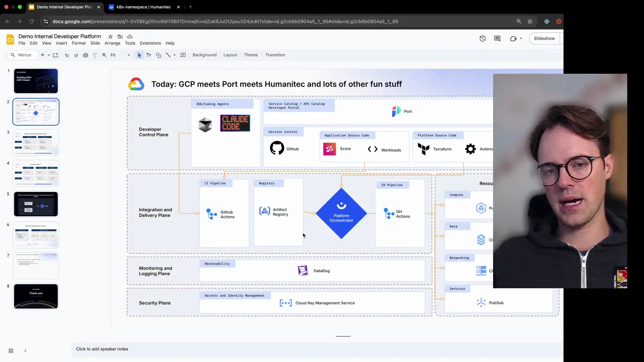This screenshot has height=362, width=644.
Task: Click the print icon
Action: [x=86, y=55]
